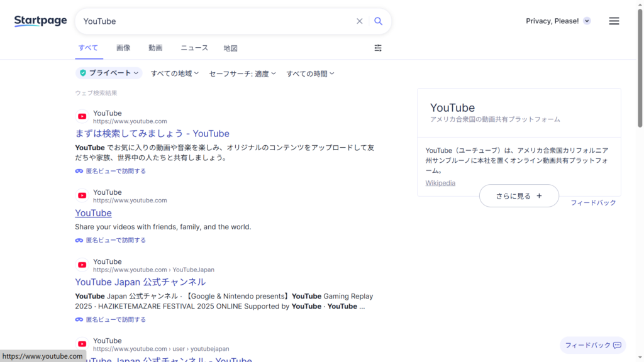Click in the search input field
Screen dimensions: 644x362
tap(214, 21)
